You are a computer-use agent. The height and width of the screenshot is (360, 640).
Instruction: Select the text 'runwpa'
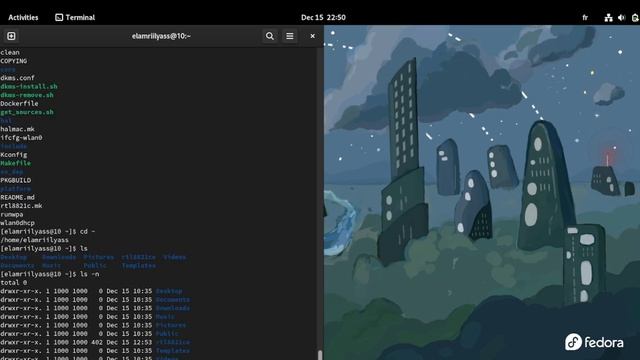(11, 215)
